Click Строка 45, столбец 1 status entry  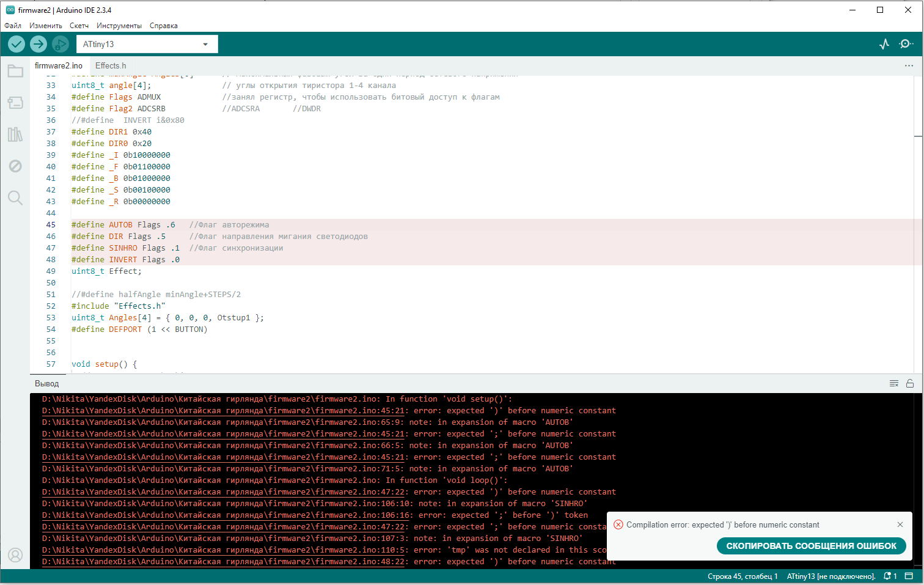coord(743,576)
